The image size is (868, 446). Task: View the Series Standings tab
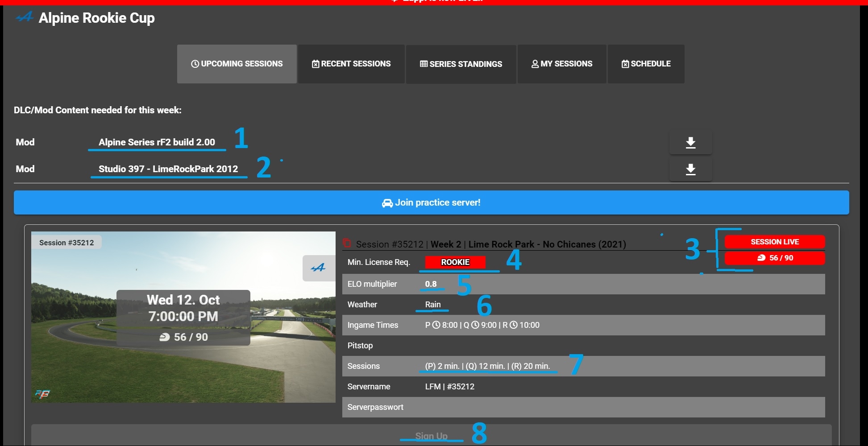pos(461,64)
